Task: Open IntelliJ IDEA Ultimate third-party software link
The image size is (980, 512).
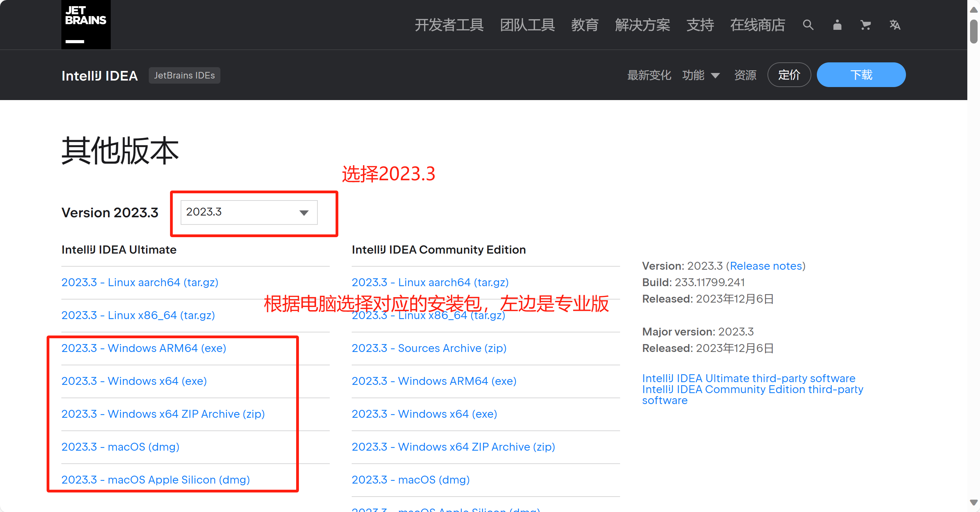Action: [x=748, y=378]
